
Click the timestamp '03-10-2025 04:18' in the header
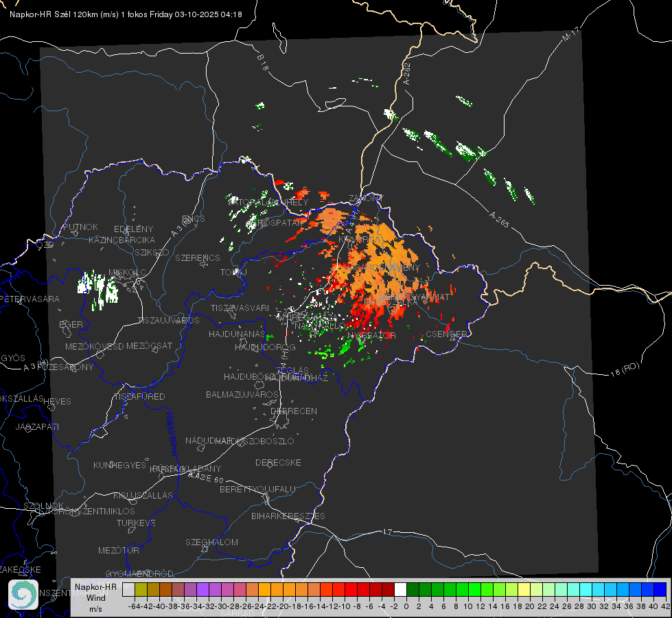pyautogui.click(x=208, y=14)
